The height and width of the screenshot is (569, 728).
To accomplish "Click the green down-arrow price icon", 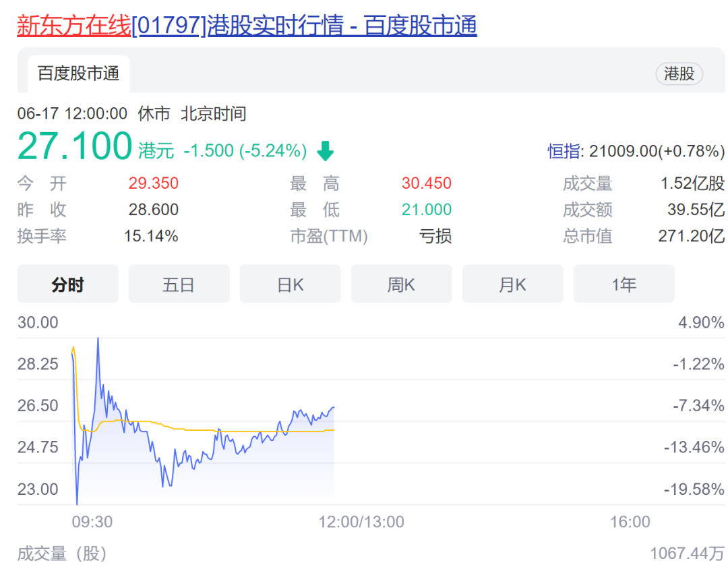I will click(326, 151).
